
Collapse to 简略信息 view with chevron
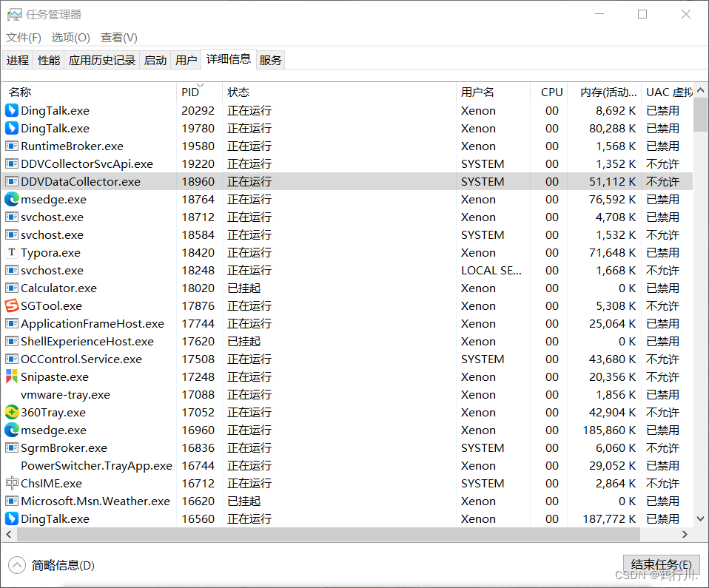point(17,565)
